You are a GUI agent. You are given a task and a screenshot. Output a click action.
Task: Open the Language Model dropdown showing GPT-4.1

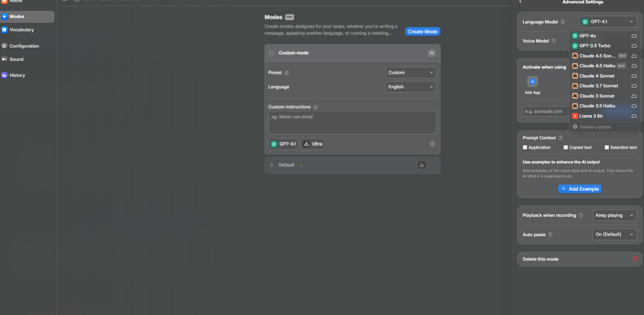(608, 22)
